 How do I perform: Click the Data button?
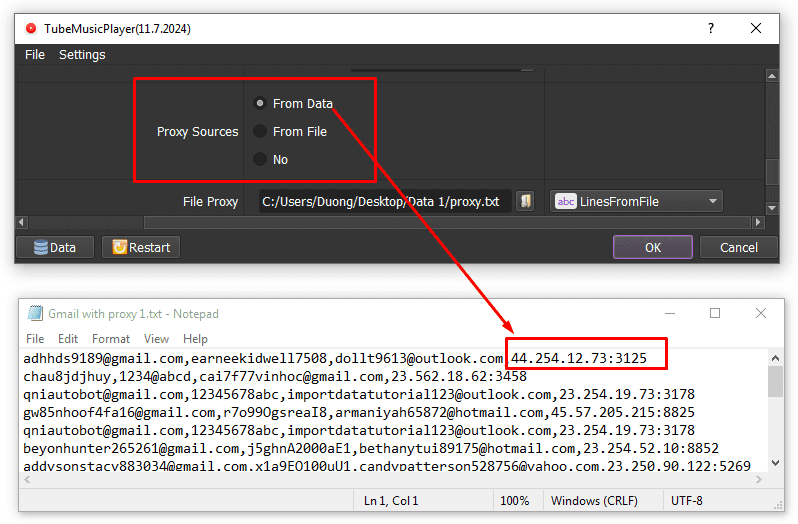click(55, 247)
